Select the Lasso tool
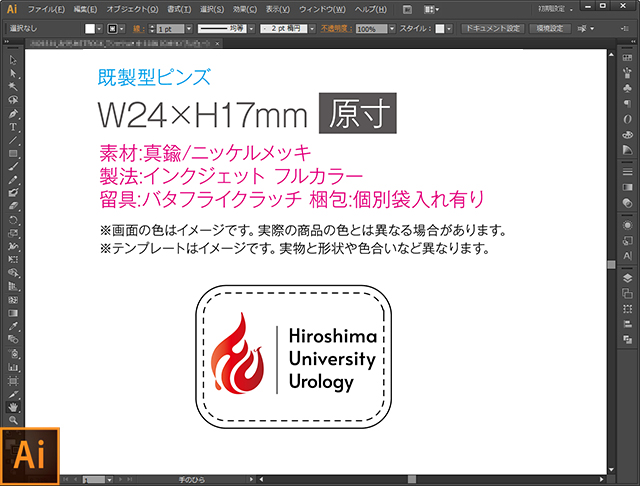 pyautogui.click(x=13, y=100)
